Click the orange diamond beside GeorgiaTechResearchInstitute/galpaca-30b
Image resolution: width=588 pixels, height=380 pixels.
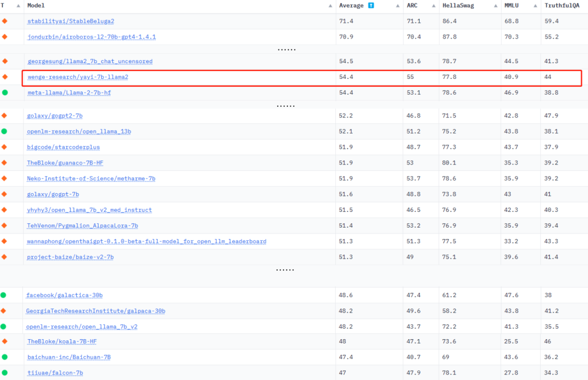point(3,311)
